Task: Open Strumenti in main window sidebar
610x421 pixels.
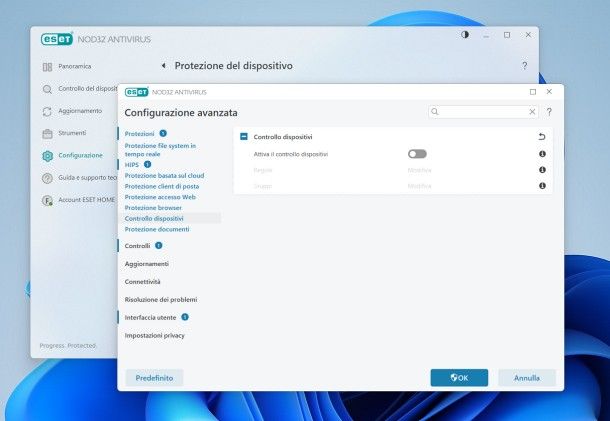Action: (72, 133)
